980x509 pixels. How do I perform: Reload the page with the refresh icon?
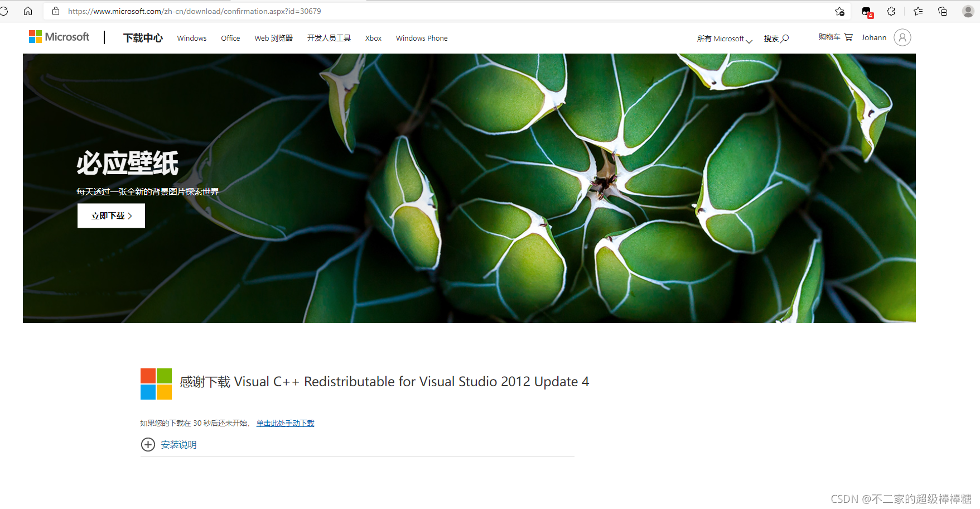coord(4,11)
